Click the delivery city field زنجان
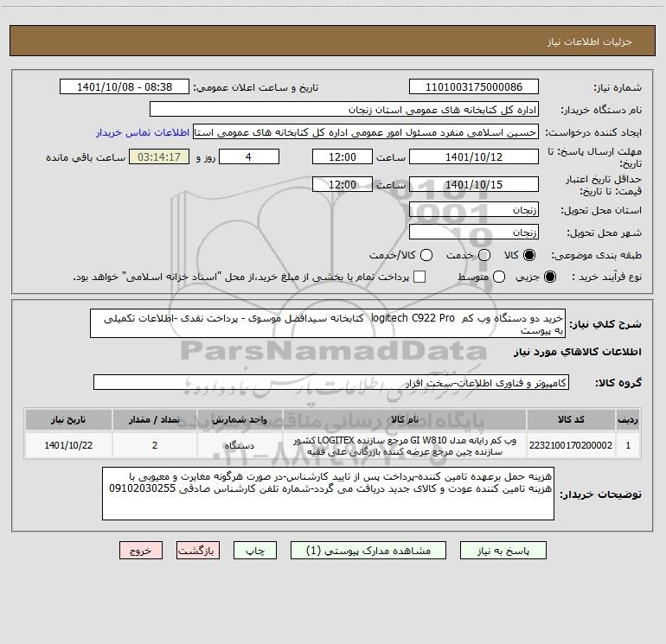 point(474,232)
